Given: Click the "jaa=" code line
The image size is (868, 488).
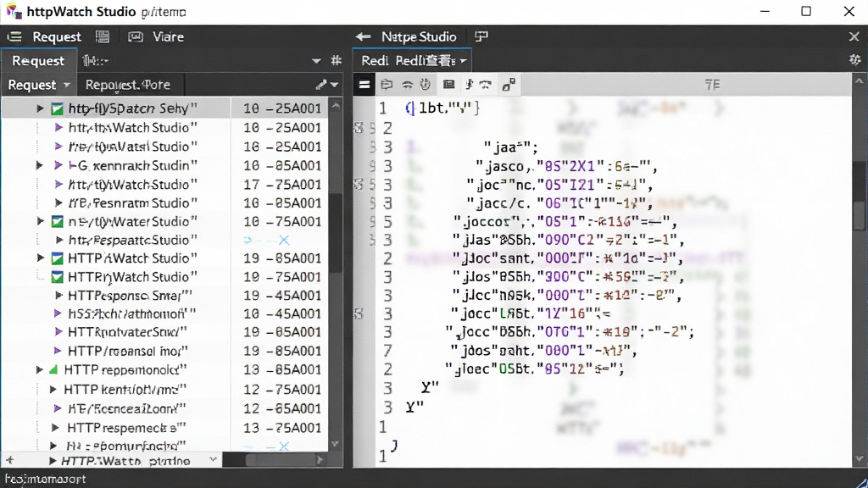Looking at the screenshot, I should coord(511,147).
